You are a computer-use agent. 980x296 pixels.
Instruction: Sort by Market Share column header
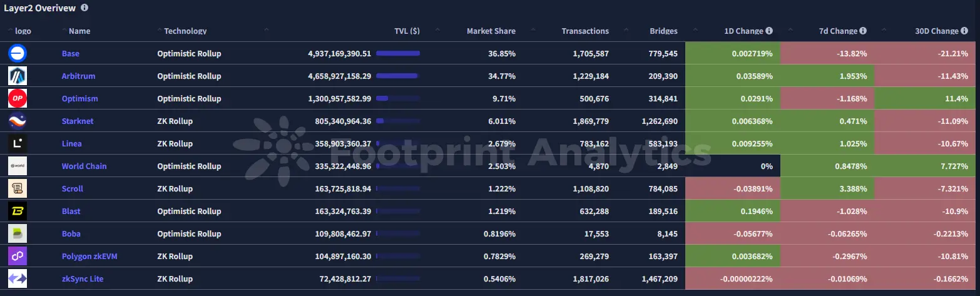(x=491, y=31)
